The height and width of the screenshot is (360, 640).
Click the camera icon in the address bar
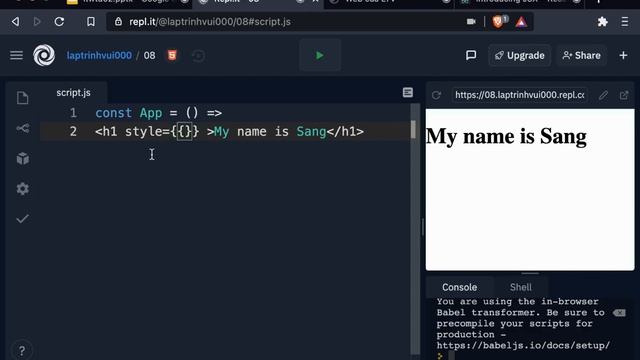pos(471,22)
